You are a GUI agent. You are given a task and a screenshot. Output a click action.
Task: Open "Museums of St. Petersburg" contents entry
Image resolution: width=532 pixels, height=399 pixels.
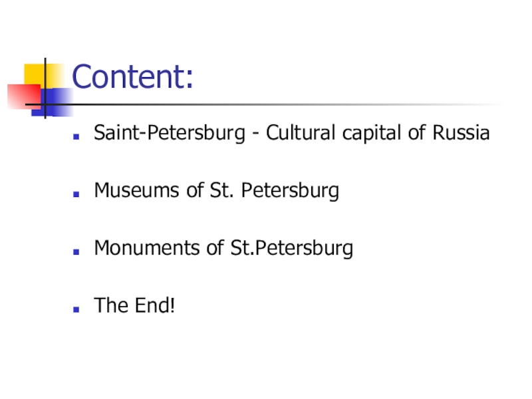(216, 192)
